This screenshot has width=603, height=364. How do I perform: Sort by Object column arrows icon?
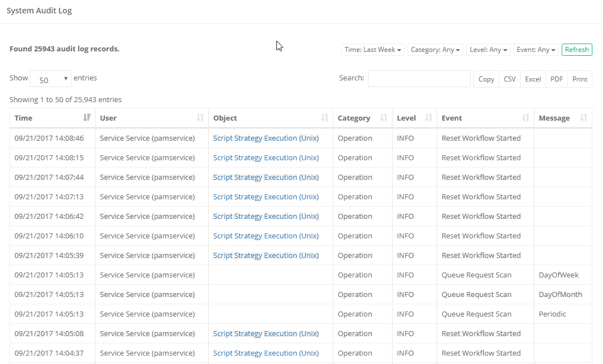point(325,118)
